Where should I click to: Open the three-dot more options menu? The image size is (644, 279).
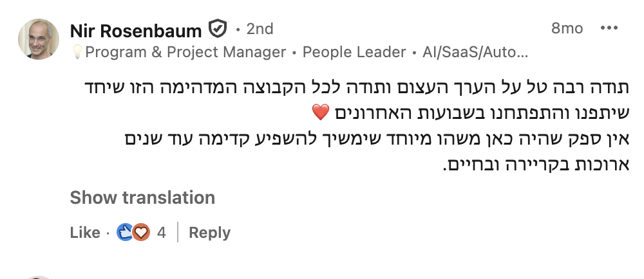coord(609,29)
